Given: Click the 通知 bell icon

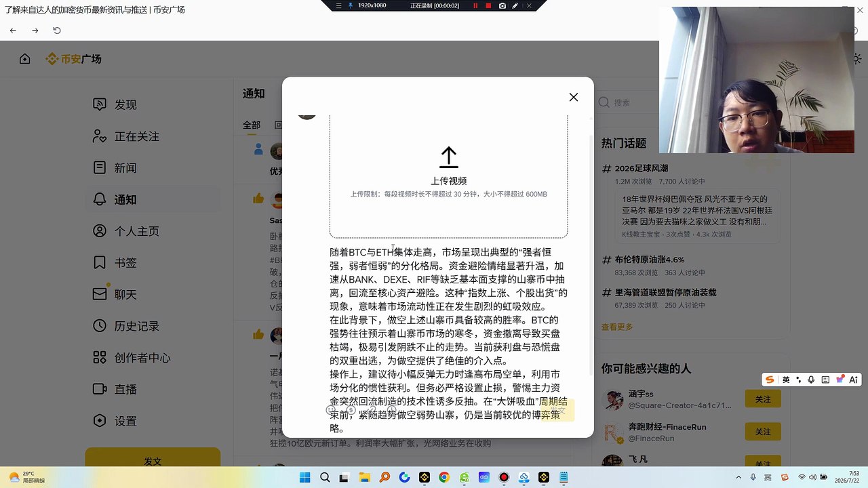Looking at the screenshot, I should tap(100, 199).
